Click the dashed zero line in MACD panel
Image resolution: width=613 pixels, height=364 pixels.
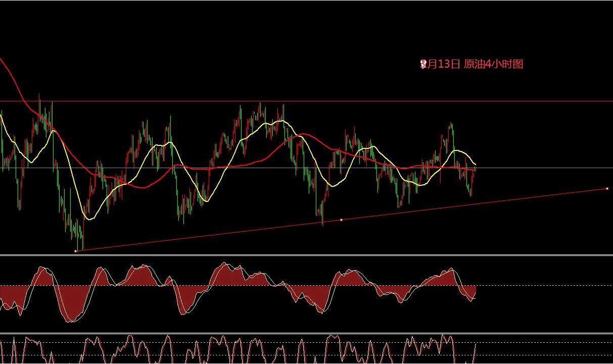[546, 286]
